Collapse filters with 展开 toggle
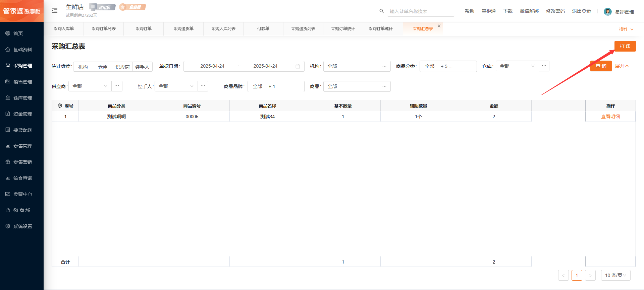This screenshot has height=290, width=644. tap(622, 66)
